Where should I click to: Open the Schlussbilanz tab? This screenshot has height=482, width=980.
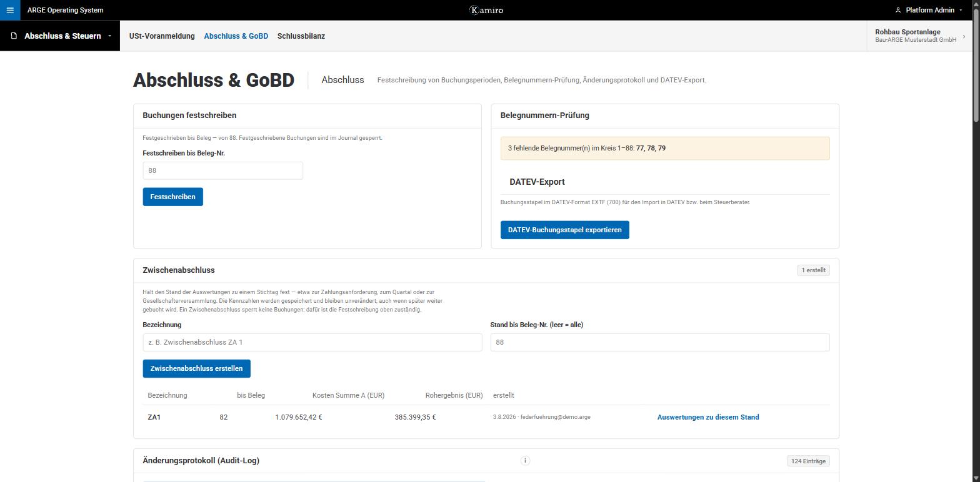pyautogui.click(x=301, y=36)
